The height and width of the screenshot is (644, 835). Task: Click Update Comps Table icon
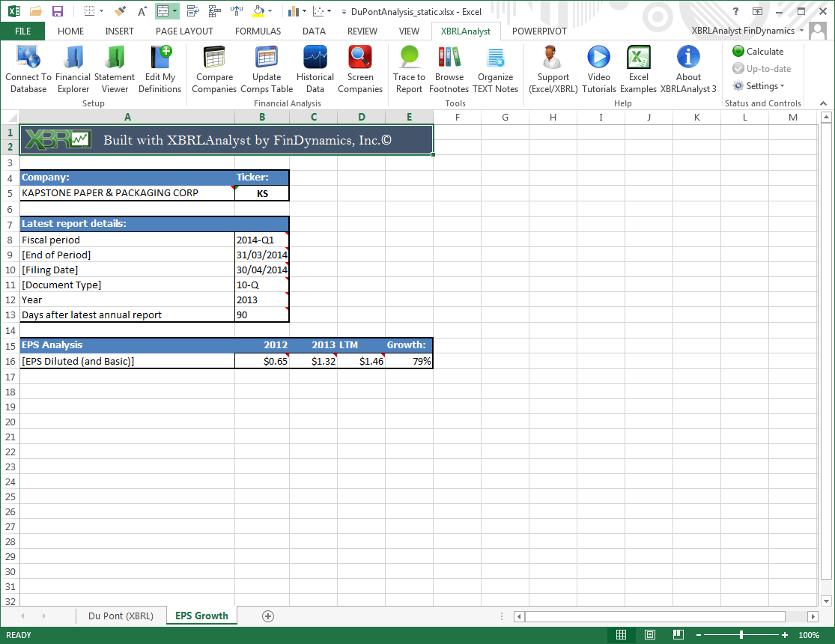tap(267, 70)
